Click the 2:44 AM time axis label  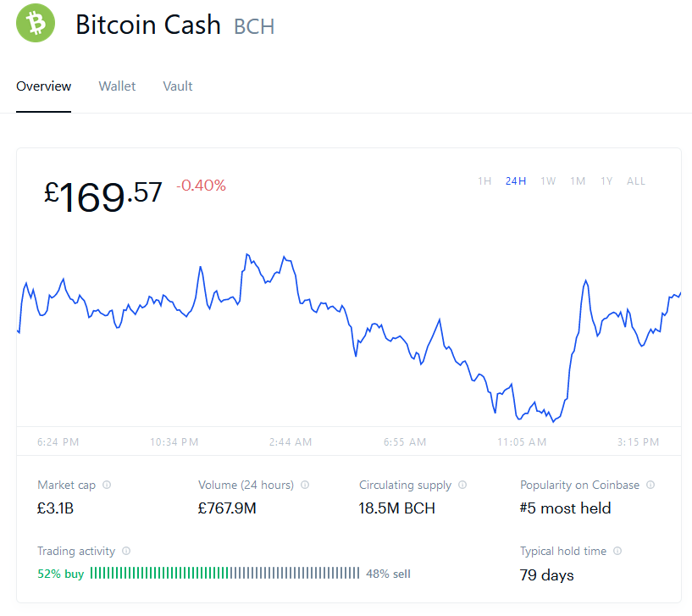291,442
